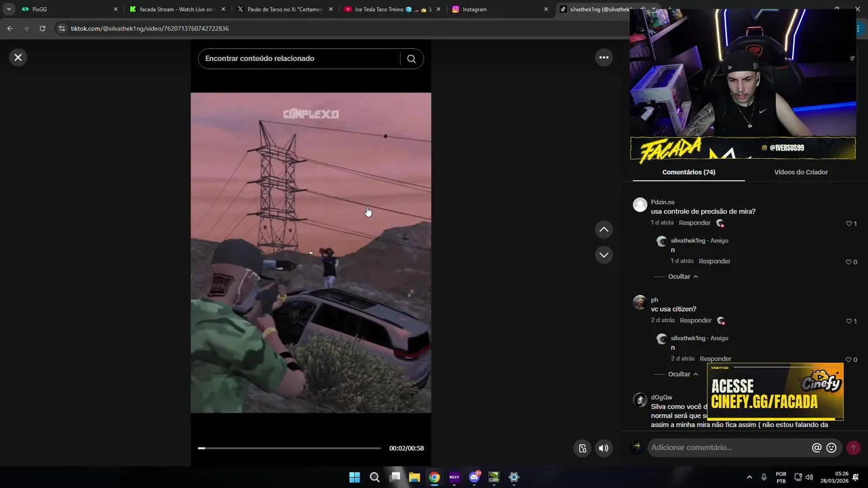Open the three-dot more options menu
This screenshot has height=488, width=868.
point(604,58)
